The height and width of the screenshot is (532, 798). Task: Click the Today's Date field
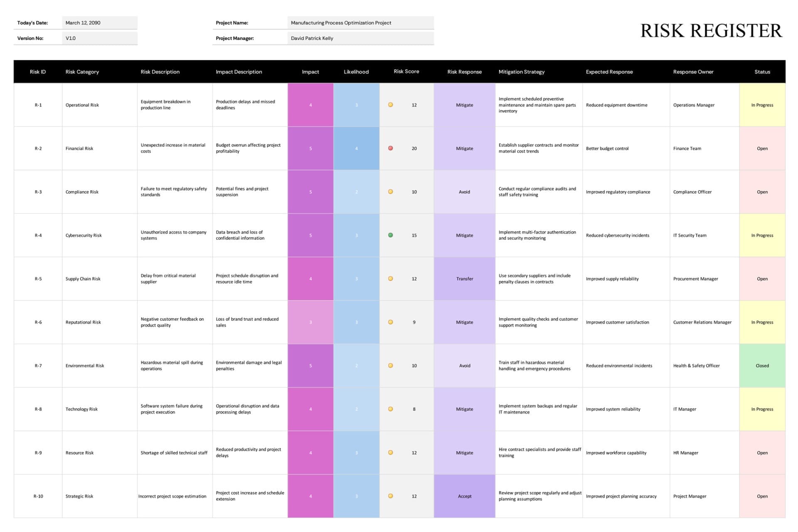point(99,22)
